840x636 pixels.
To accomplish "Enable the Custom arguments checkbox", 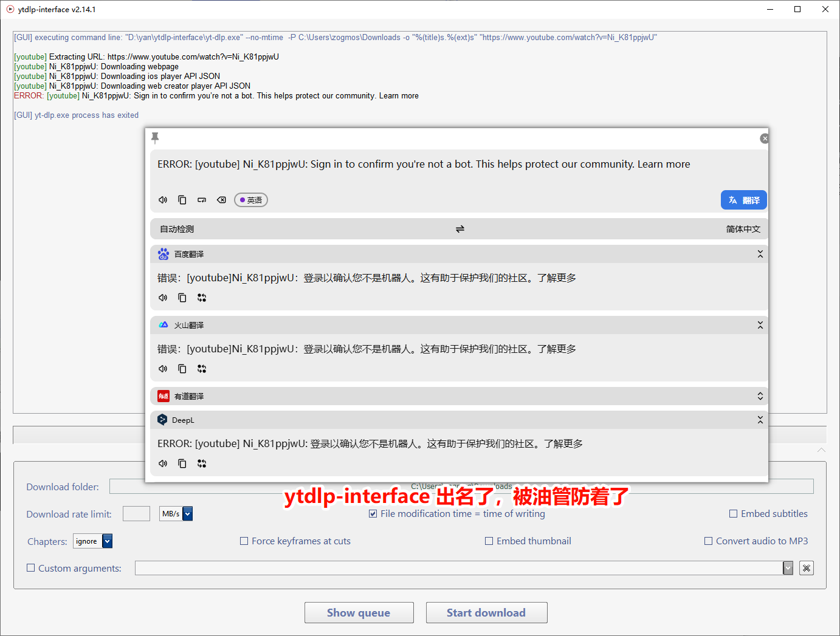I will (30, 568).
